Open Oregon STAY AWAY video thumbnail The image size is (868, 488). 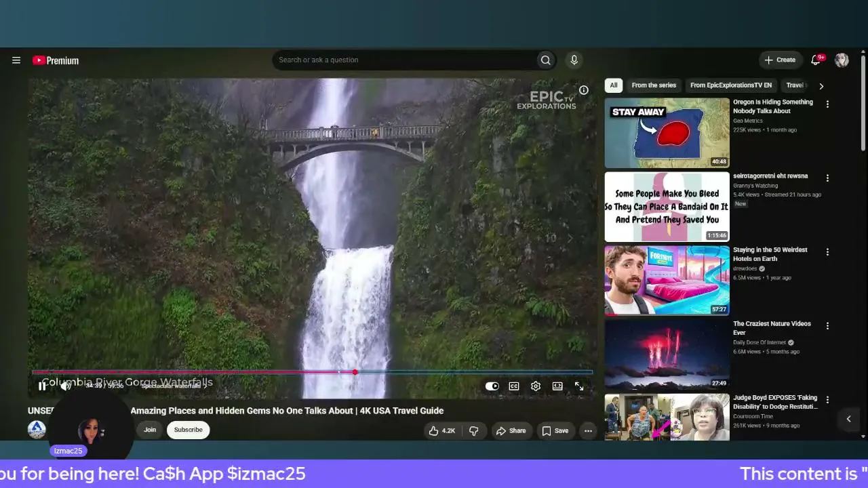[x=667, y=133]
